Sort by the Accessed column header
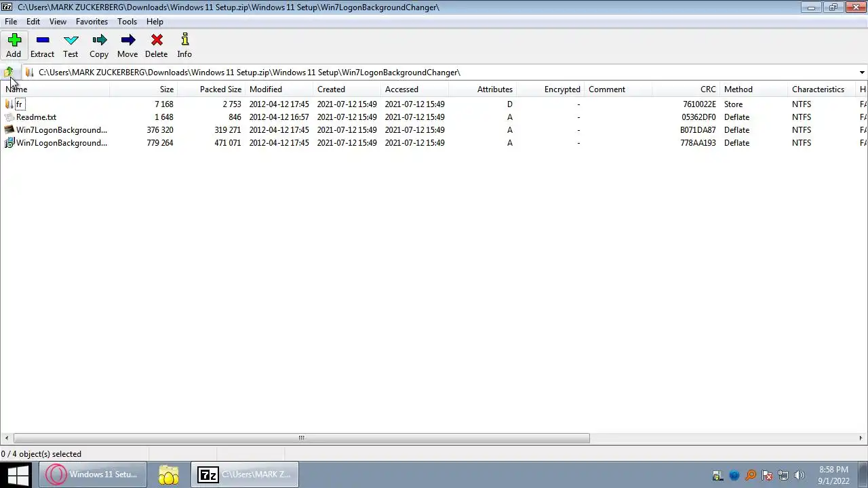The image size is (868, 488). 414,89
